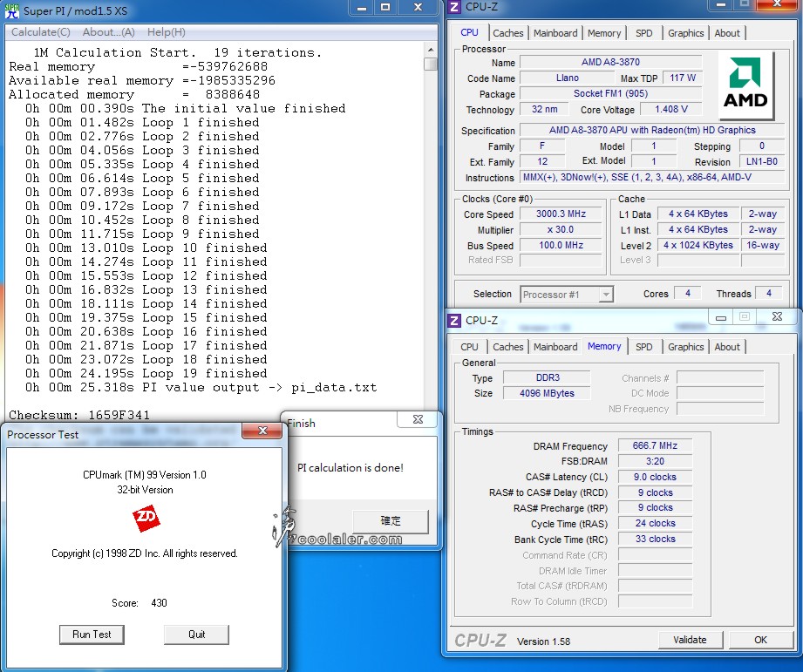
Task: Click the Multiplier x 30.0 value
Action: [x=561, y=230]
